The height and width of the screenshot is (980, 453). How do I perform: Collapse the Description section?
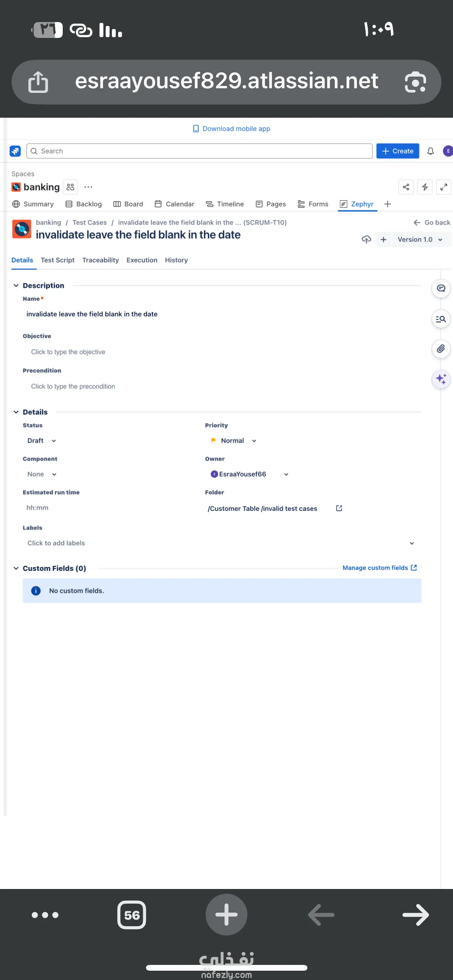pyautogui.click(x=16, y=286)
